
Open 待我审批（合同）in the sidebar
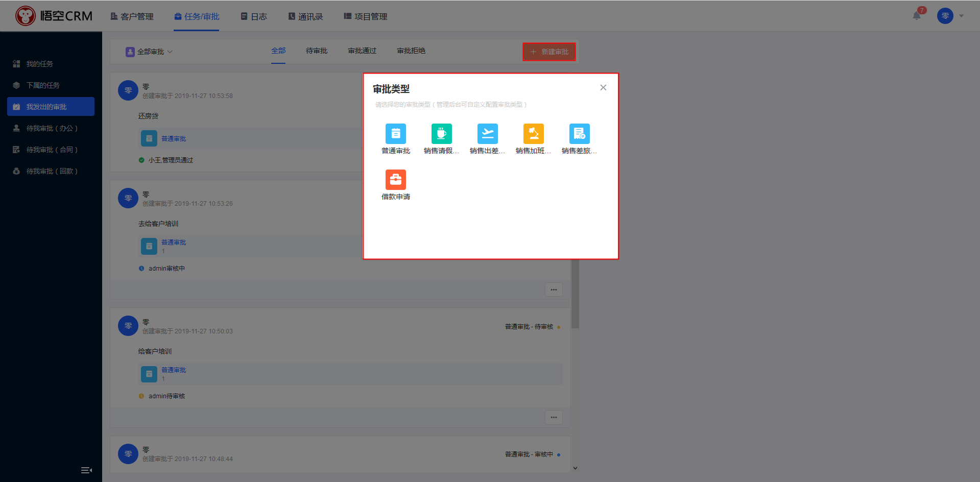(x=52, y=150)
